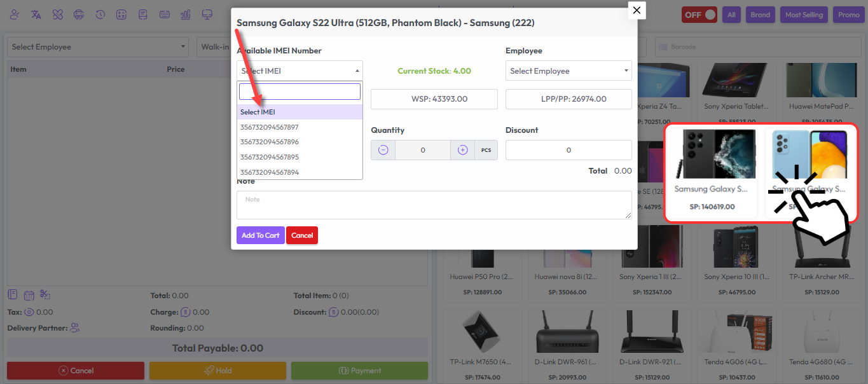
Task: Click the keyboard icon in top toolbar
Action: [164, 14]
